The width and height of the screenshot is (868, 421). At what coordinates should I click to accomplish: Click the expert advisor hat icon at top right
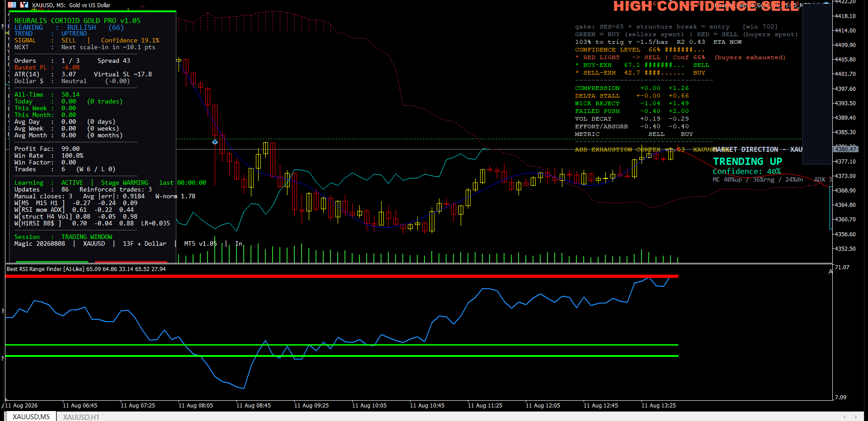coord(826,3)
